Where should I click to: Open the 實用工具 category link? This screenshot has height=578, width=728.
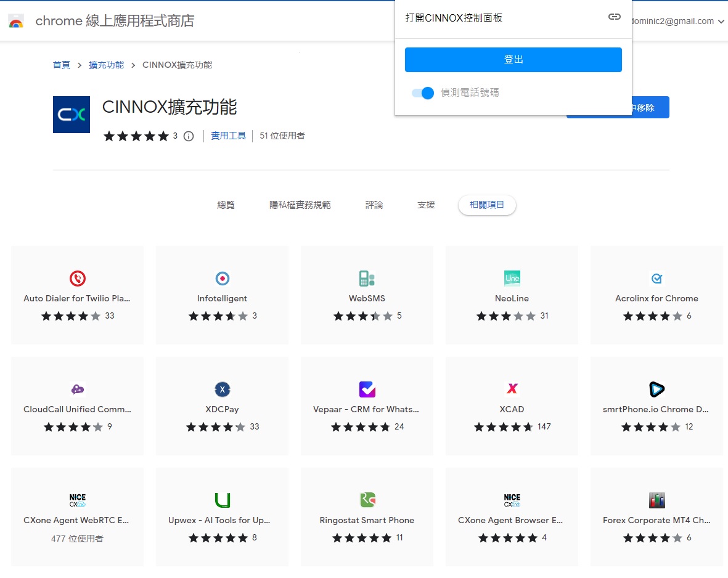(x=229, y=136)
